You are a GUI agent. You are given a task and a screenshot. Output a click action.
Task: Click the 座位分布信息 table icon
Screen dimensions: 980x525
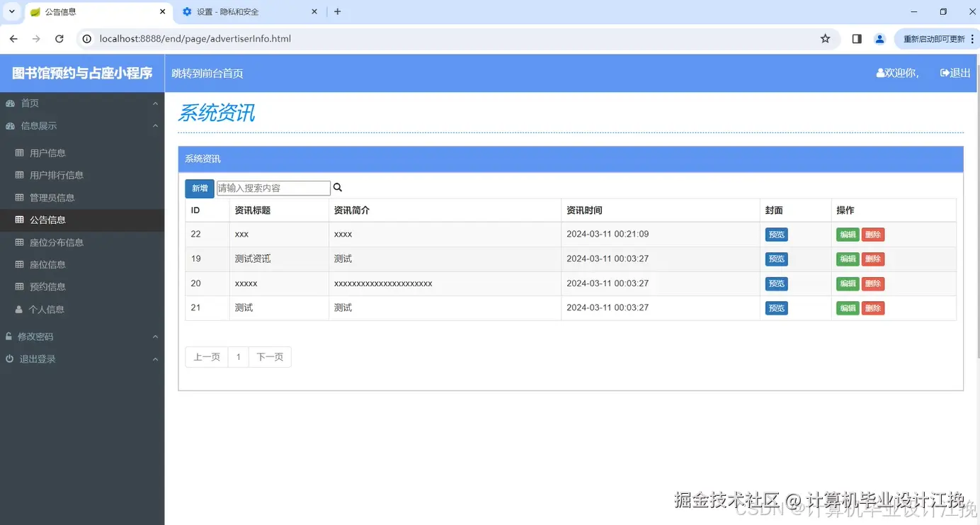click(20, 242)
